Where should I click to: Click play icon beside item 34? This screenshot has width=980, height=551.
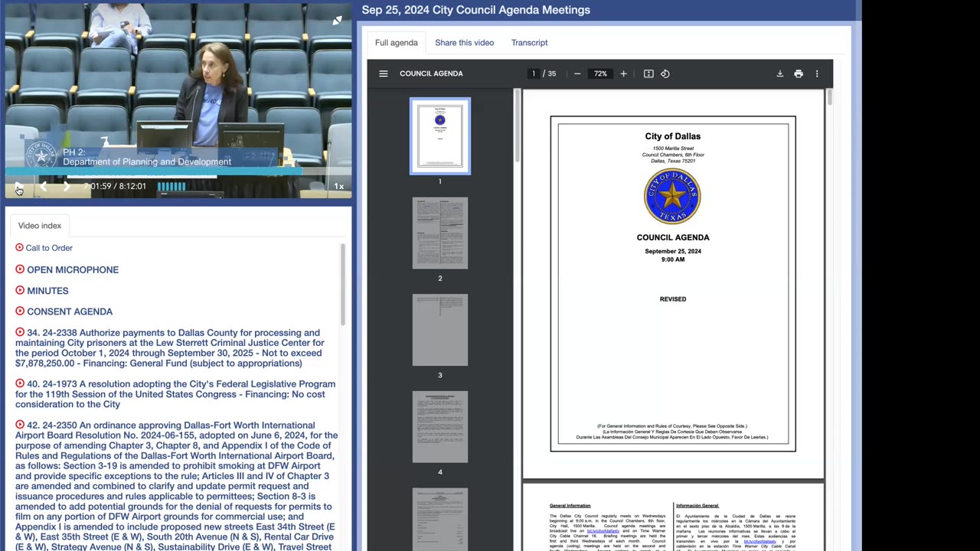click(20, 332)
